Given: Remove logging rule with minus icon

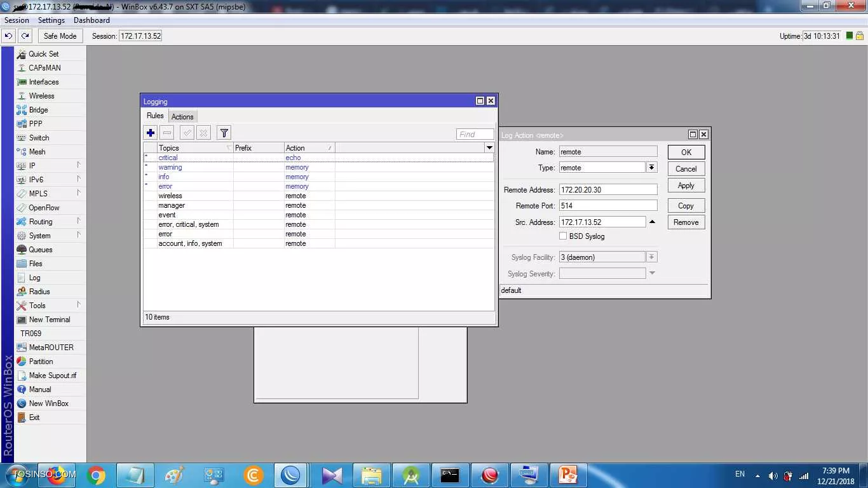Looking at the screenshot, I should (167, 133).
